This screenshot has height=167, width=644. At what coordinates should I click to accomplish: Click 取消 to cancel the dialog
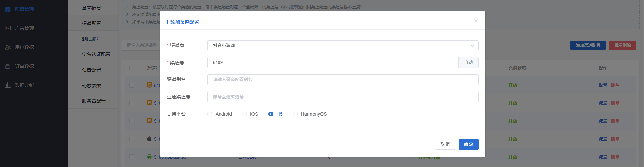(x=445, y=144)
